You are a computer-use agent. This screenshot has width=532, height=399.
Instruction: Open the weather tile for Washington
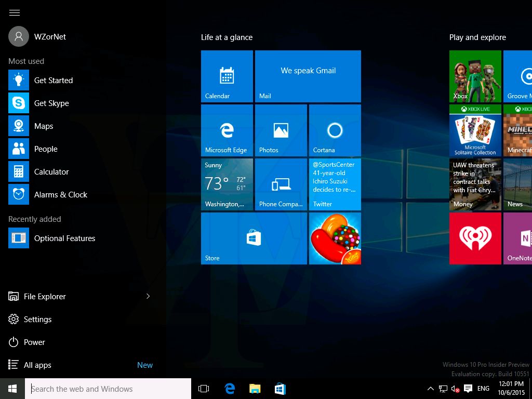pos(227,184)
